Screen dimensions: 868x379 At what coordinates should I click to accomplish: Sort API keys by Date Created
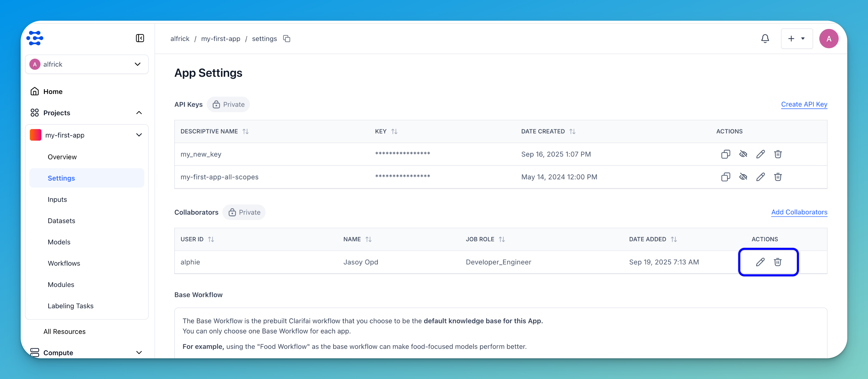572,132
